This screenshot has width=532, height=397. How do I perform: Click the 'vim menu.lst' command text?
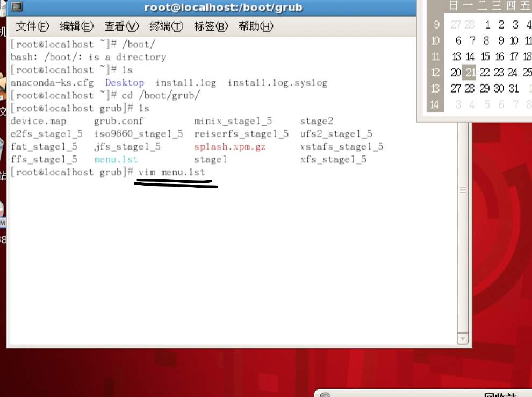pos(171,172)
